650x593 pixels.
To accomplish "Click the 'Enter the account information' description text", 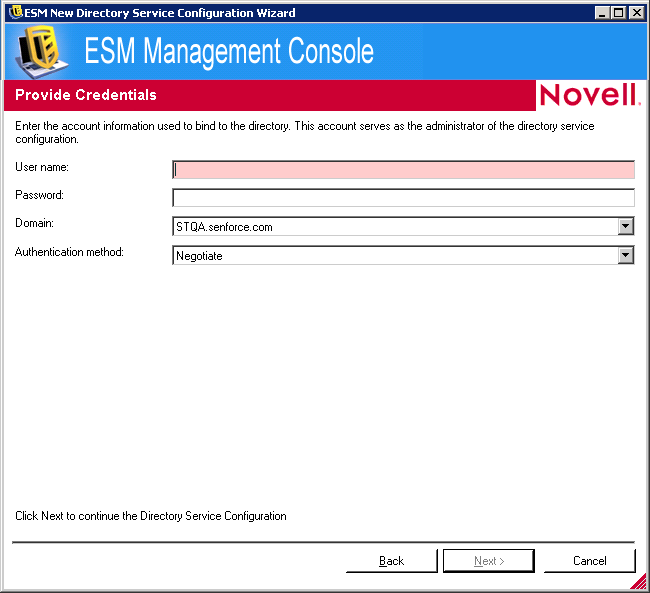I will [x=305, y=132].
